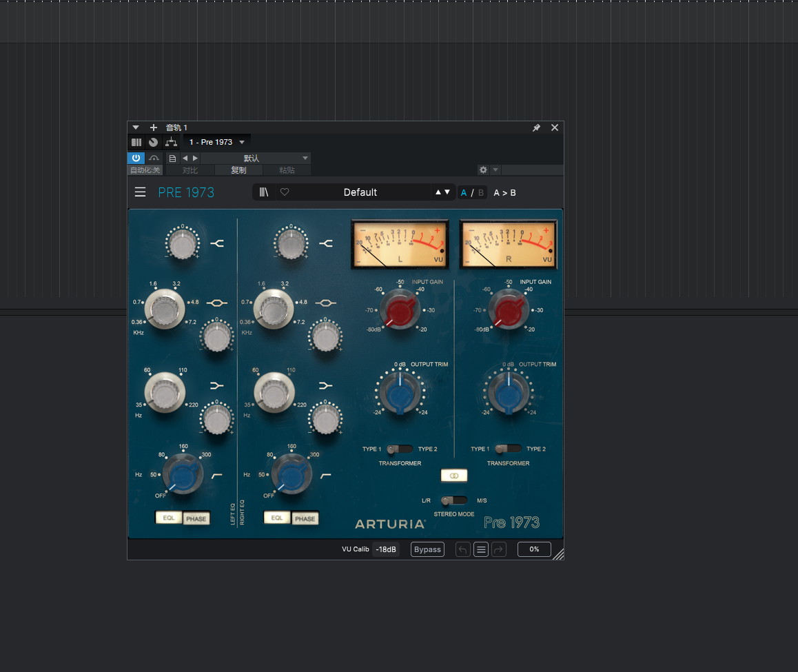Screen dimensions: 798x672
Task: Click the routing icon in plugin header
Action: pyautogui.click(x=171, y=142)
